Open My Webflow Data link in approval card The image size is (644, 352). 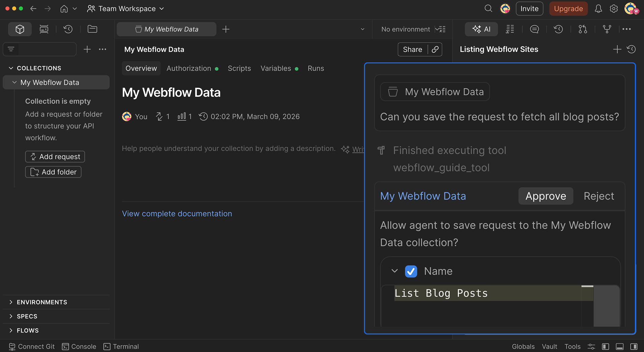pos(423,196)
